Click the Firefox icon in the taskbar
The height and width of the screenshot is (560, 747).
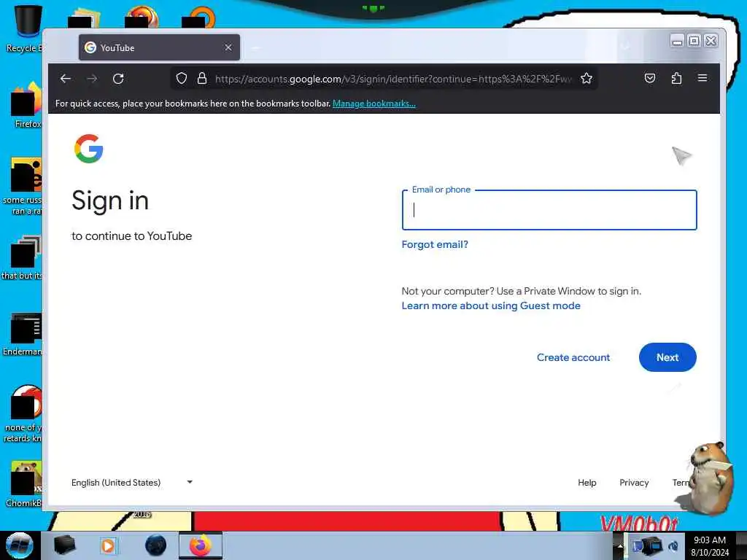click(x=201, y=545)
